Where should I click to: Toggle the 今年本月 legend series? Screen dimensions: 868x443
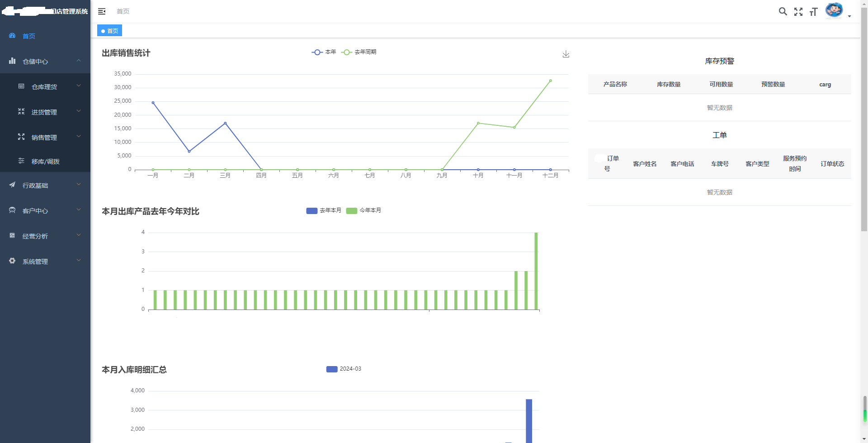pos(364,210)
